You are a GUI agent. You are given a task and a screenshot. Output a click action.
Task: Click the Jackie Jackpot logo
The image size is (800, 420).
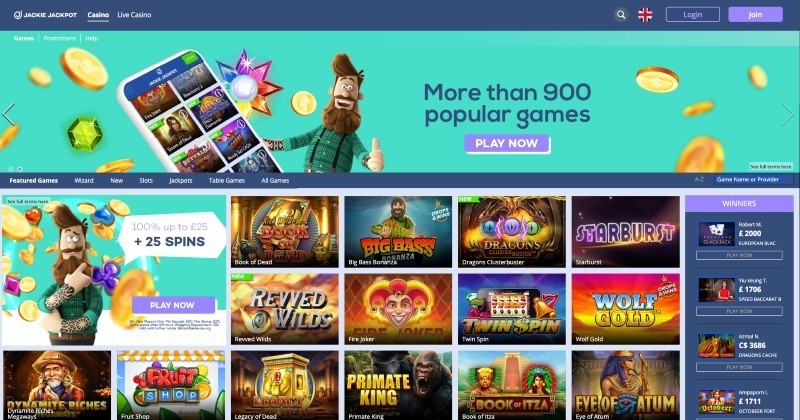45,15
